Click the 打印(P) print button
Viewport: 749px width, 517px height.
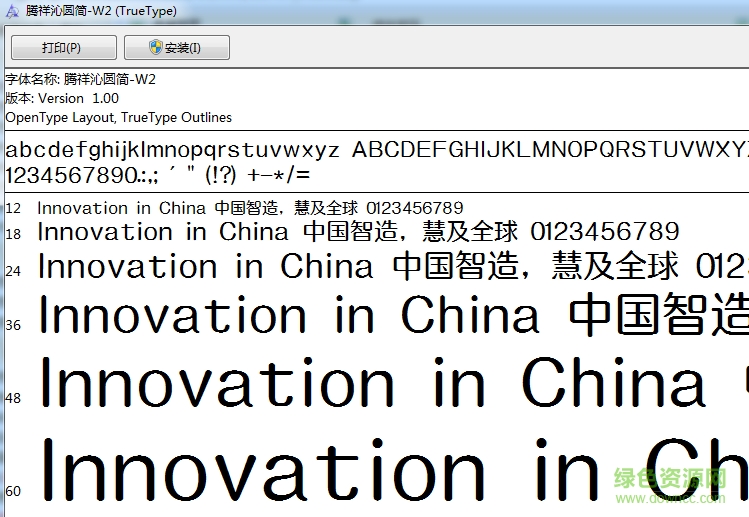pyautogui.click(x=61, y=48)
